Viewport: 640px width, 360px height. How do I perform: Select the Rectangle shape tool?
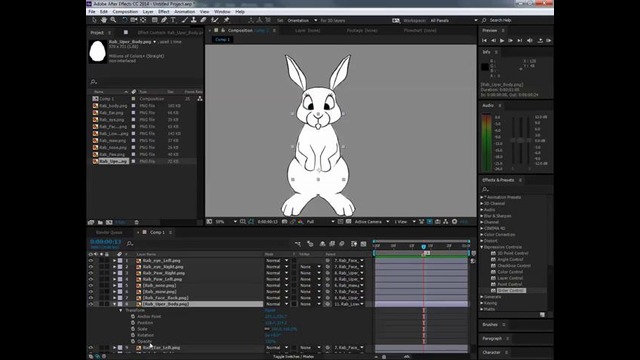click(155, 20)
